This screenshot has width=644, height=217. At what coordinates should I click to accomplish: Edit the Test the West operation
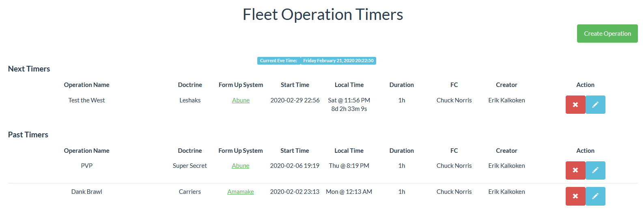[595, 105]
